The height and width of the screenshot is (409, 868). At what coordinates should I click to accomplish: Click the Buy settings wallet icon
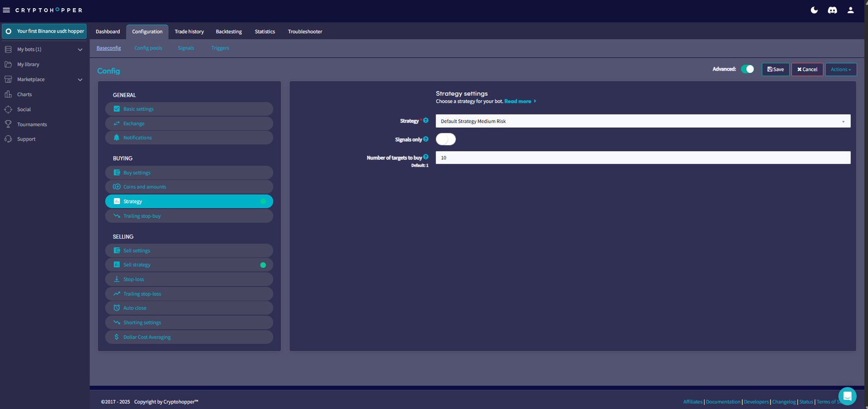click(117, 172)
